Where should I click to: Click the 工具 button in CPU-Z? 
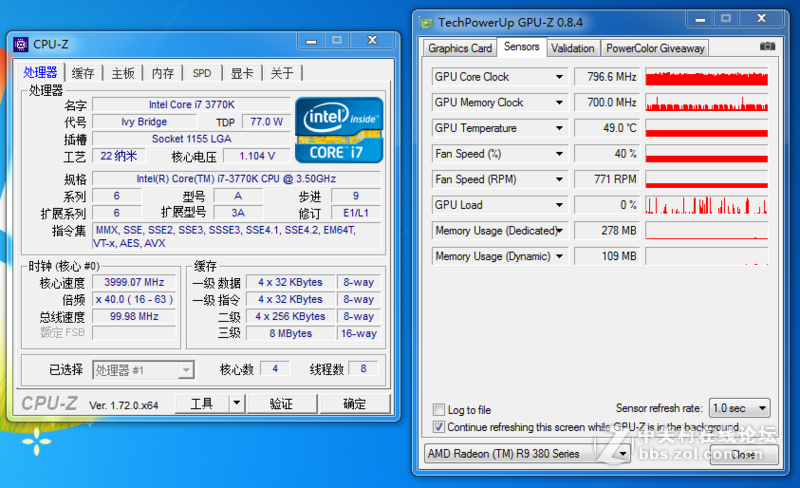point(202,404)
